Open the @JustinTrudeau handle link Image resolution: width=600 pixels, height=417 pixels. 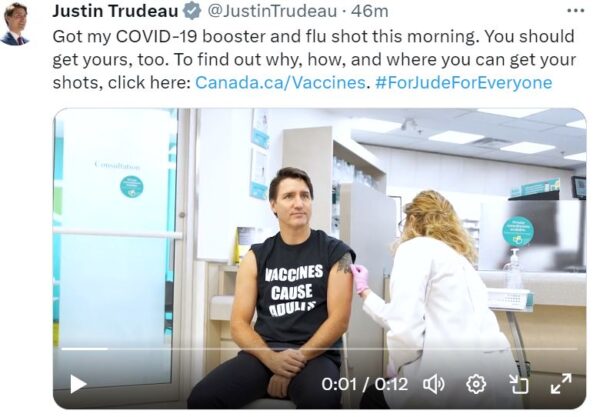pyautogui.click(x=272, y=11)
